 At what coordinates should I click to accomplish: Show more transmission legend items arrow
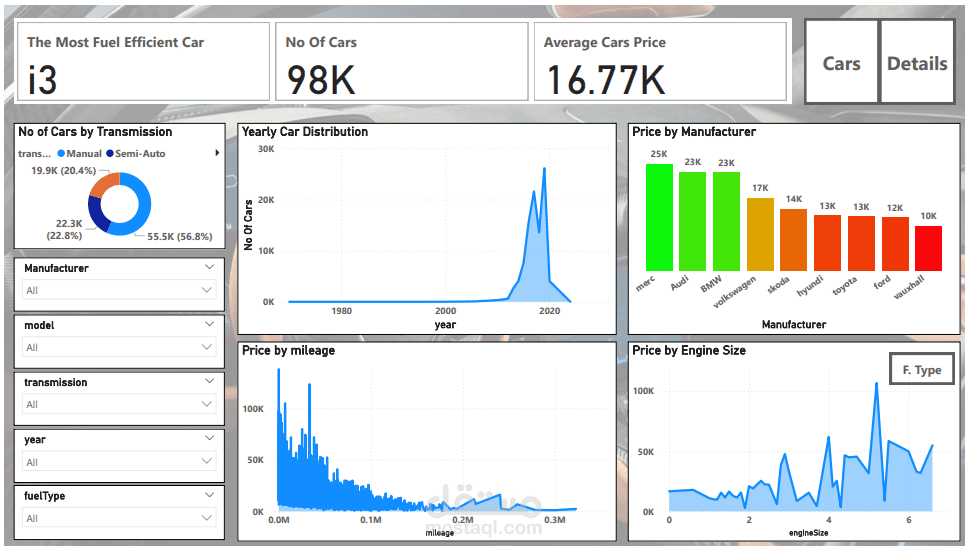point(217,153)
